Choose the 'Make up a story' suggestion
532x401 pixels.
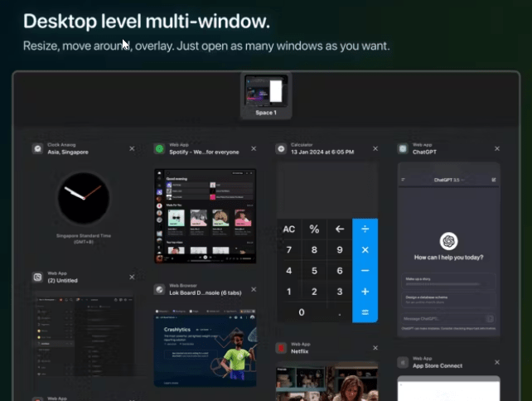447,281
